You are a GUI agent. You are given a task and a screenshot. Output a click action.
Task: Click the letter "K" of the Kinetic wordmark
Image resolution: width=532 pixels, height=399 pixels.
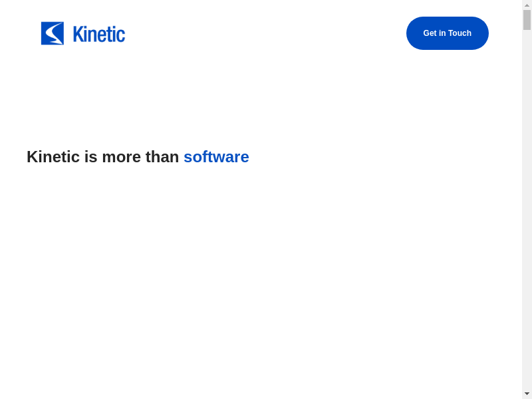[x=78, y=34]
